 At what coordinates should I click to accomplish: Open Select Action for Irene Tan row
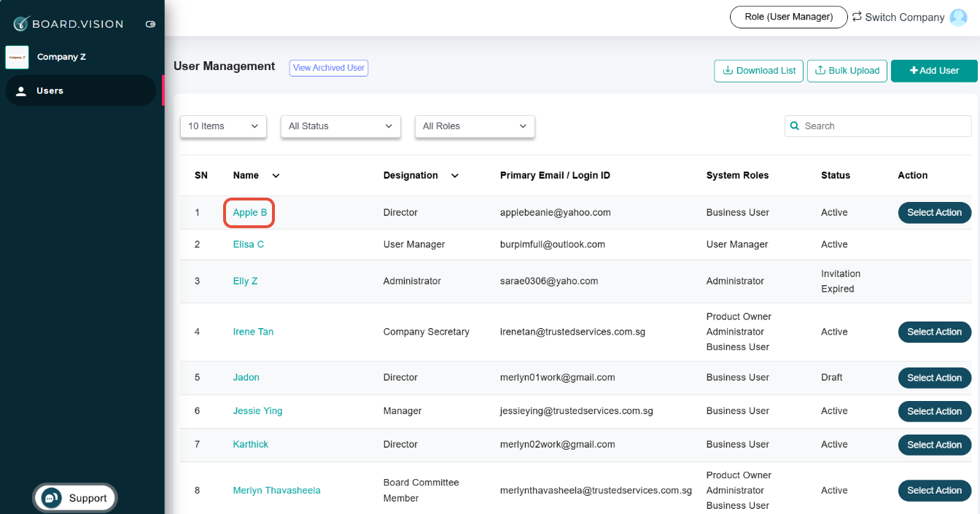coord(934,332)
